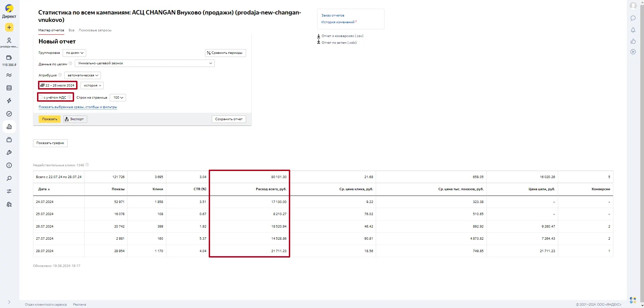
Task: Click the 'Экспорт' button
Action: point(75,119)
